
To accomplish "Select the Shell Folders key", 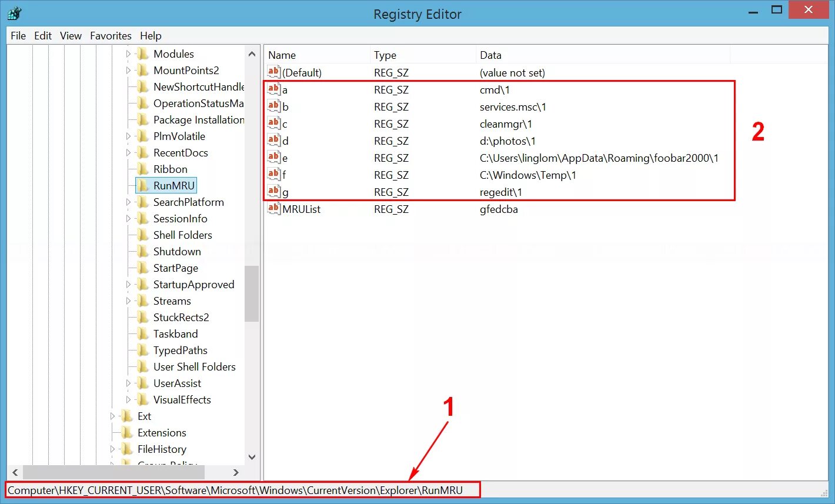I will 182,235.
